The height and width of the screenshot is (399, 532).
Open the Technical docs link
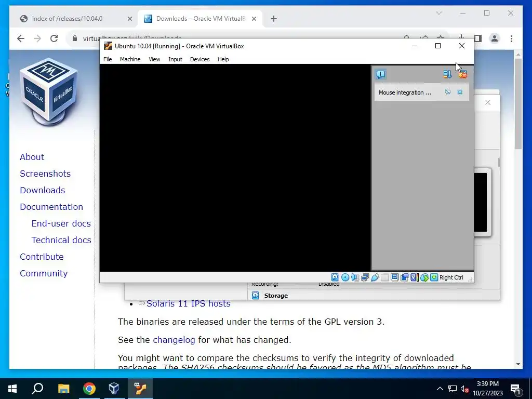pyautogui.click(x=61, y=240)
